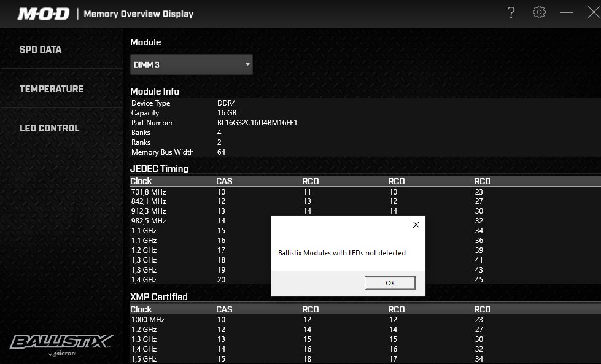Dismiss the LED warning dialog with X

(x=416, y=225)
